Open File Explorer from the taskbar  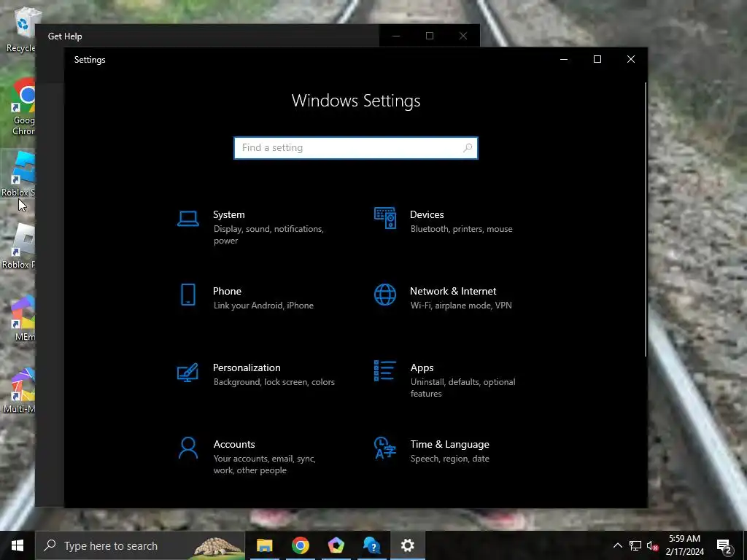264,545
